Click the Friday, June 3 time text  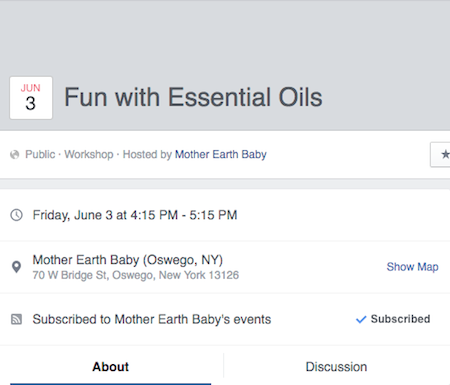pos(135,215)
